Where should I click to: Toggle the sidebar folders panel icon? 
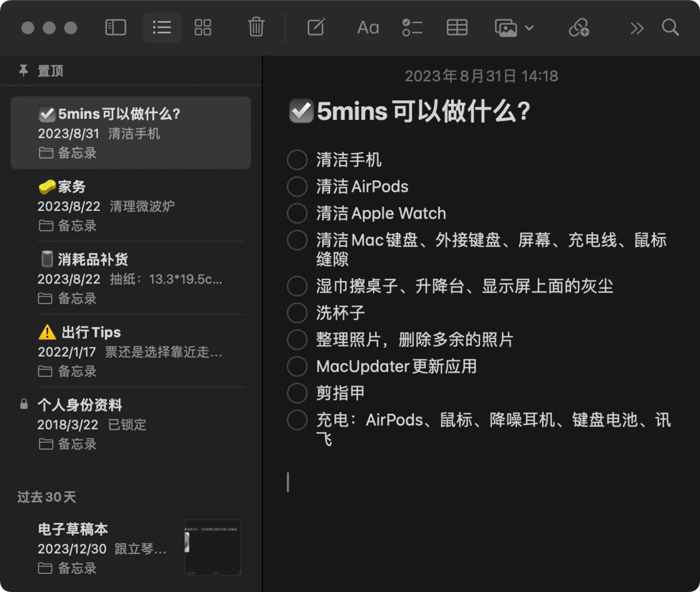click(116, 28)
